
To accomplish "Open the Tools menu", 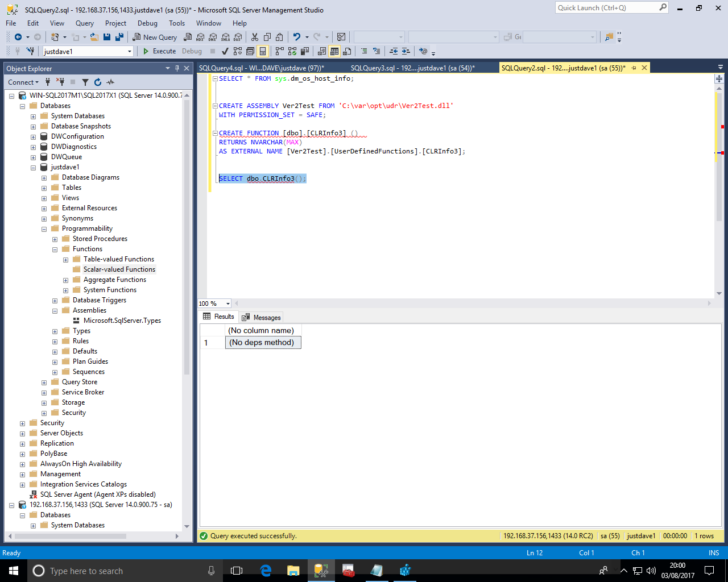I will click(x=176, y=23).
